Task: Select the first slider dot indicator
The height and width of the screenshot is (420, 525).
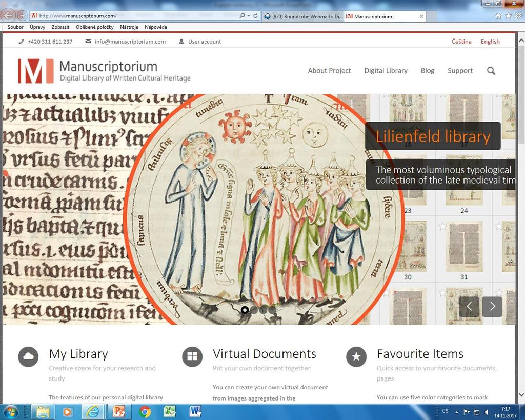Action: 245,310
